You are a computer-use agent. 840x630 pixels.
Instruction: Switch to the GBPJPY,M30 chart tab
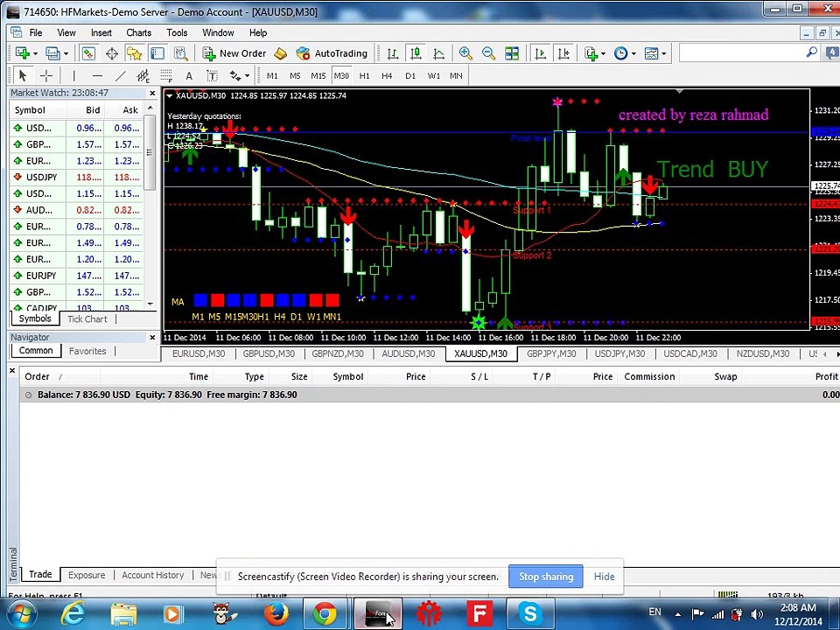click(x=551, y=353)
